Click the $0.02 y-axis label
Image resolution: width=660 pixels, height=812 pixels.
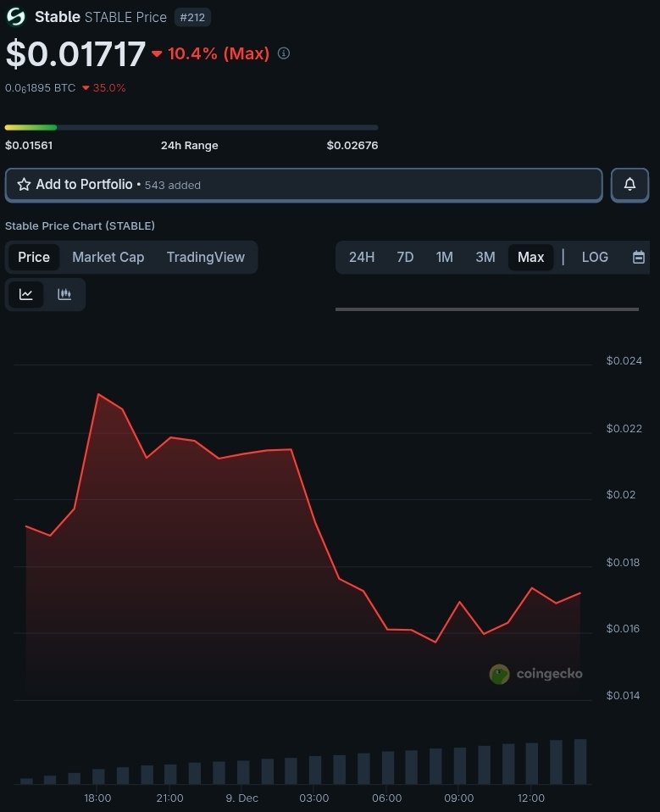621,494
